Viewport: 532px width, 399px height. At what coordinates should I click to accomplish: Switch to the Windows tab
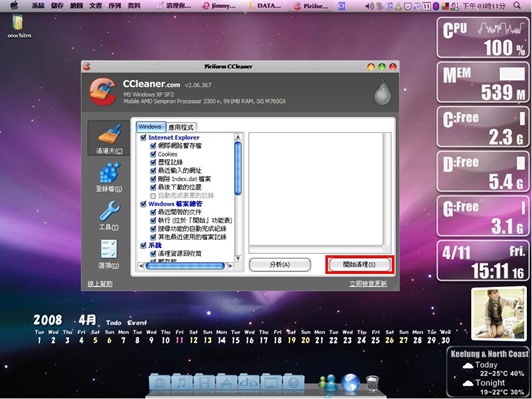[x=151, y=127]
